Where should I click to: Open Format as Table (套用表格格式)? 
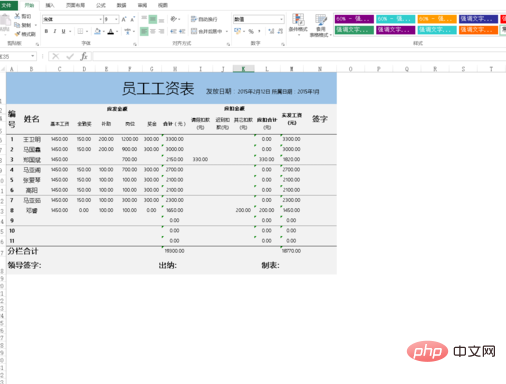tap(320, 25)
